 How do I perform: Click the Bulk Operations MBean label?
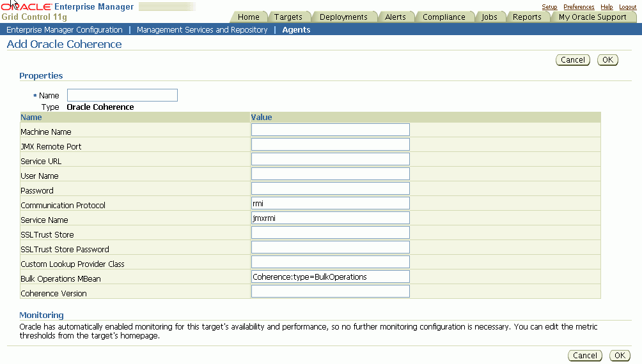[x=61, y=279]
